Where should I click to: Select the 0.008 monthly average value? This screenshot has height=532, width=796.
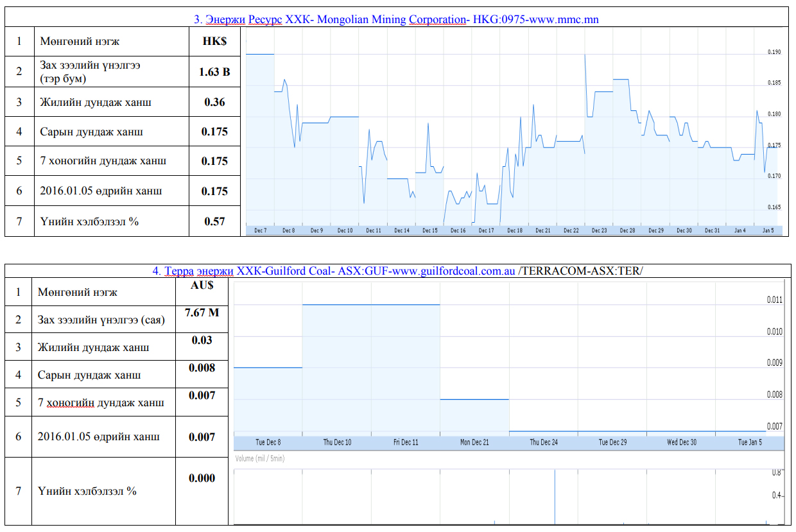202,368
